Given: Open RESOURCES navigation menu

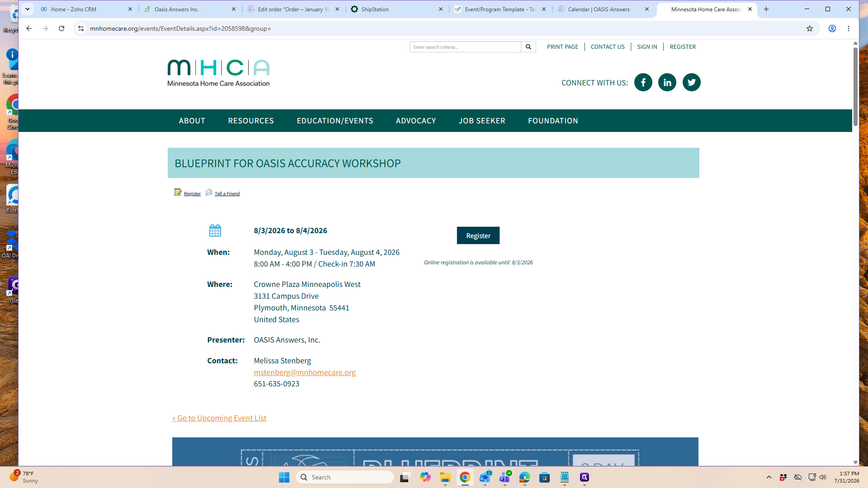Looking at the screenshot, I should click(x=251, y=121).
